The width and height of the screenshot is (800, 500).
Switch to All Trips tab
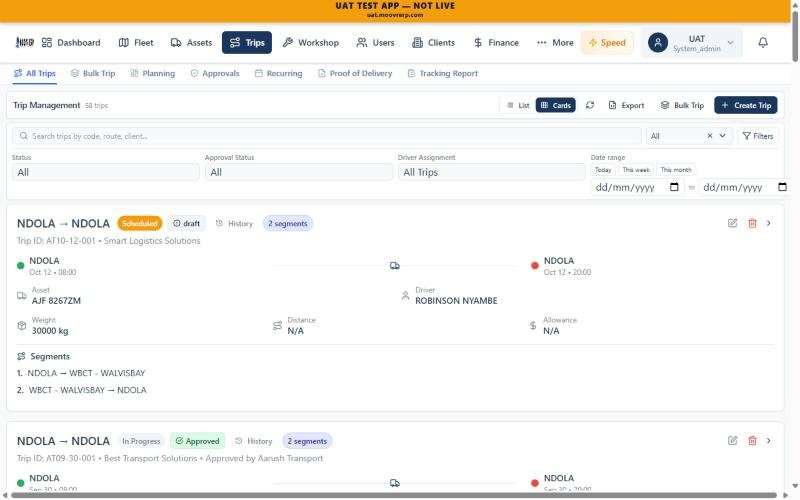(35, 73)
